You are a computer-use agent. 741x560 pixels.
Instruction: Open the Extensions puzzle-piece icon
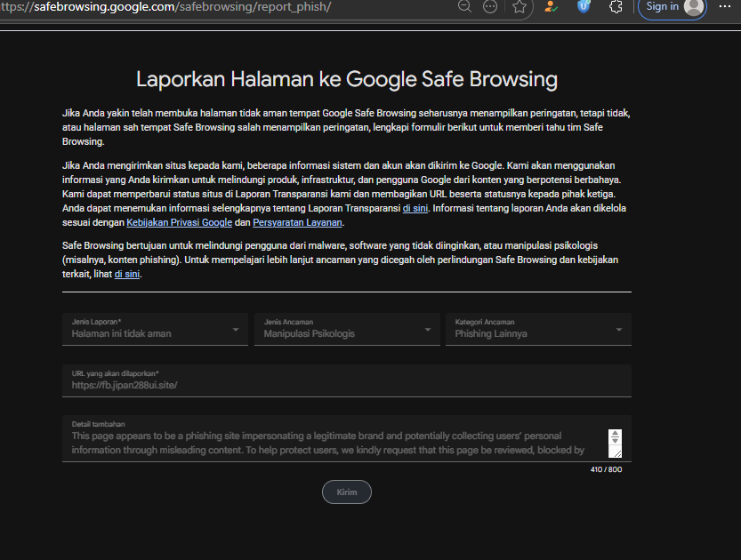(x=616, y=6)
